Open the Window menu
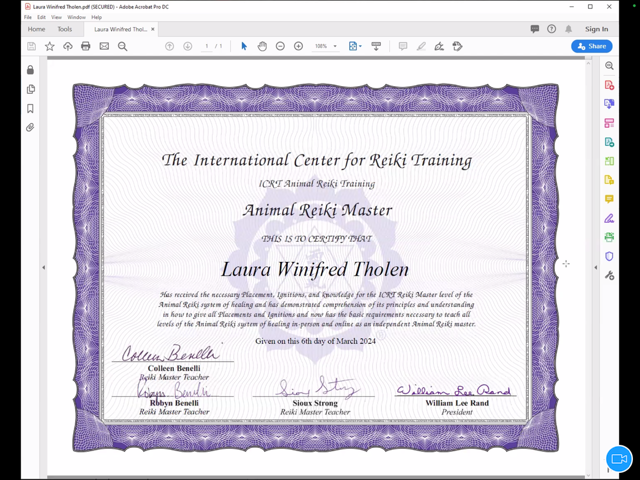Image resolution: width=640 pixels, height=480 pixels. click(x=76, y=17)
